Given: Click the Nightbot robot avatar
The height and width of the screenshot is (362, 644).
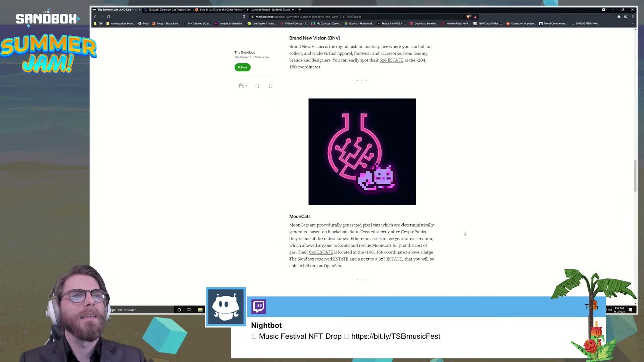Looking at the screenshot, I should tap(226, 307).
